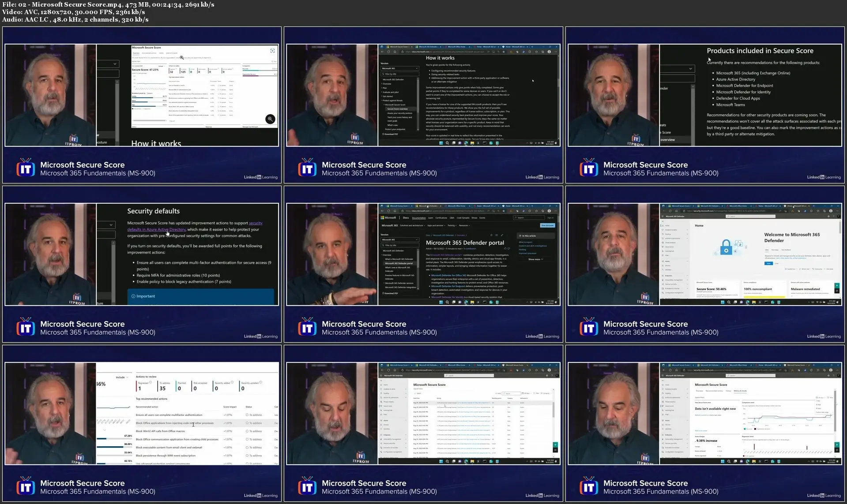
Task: Select 'Microsoft 365 Defender portal' in the left docs tree
Action: [399, 263]
